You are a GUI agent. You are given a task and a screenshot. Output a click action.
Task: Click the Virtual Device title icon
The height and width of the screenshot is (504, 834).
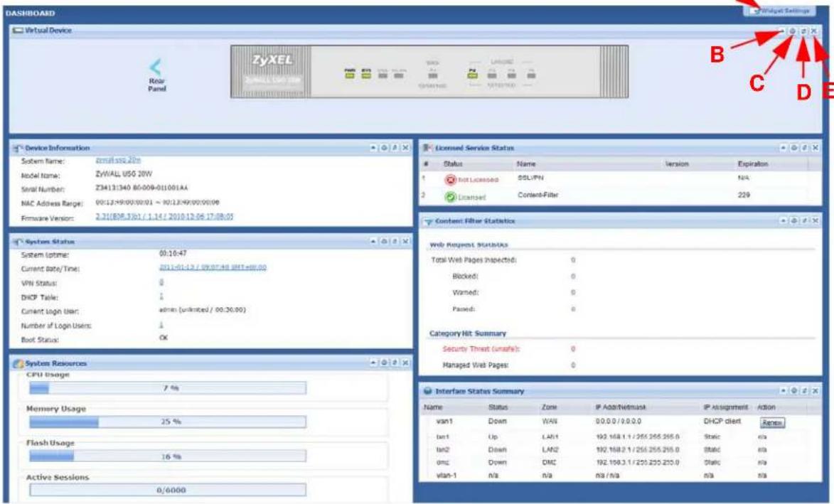tap(18, 31)
